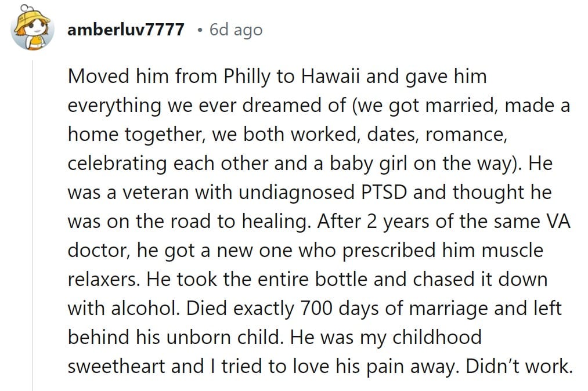Open the amberluv7777 username profile link
The width and height of the screenshot is (588, 391).
click(x=126, y=30)
